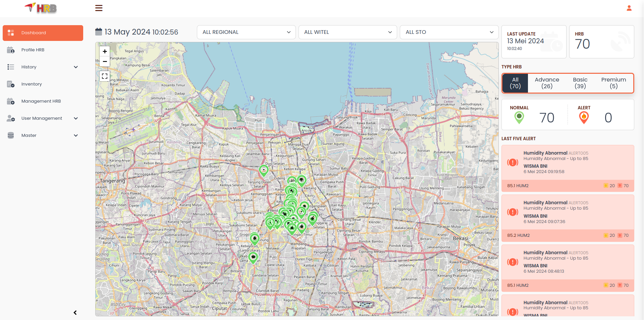
Task: Open the ALL WITEL dropdown
Action: [x=348, y=32]
